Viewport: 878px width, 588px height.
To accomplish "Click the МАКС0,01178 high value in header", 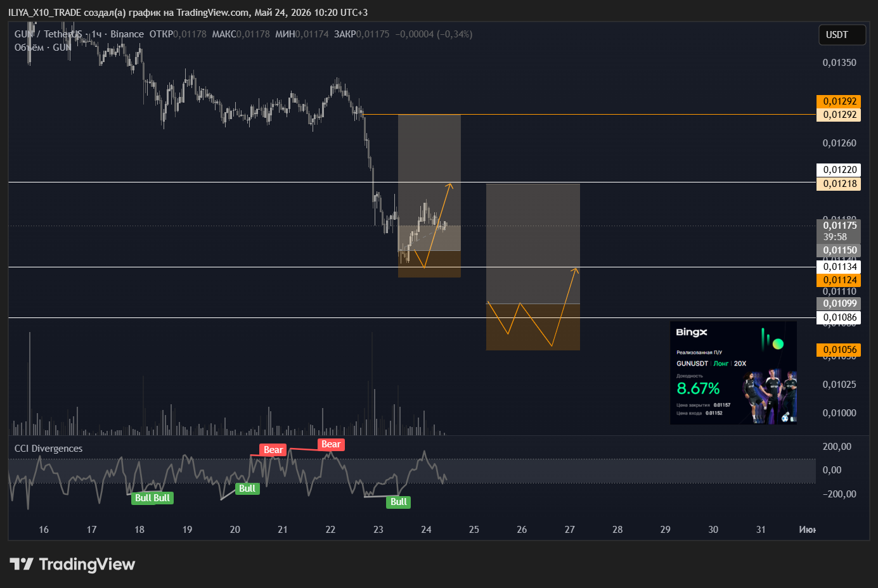I will point(240,34).
